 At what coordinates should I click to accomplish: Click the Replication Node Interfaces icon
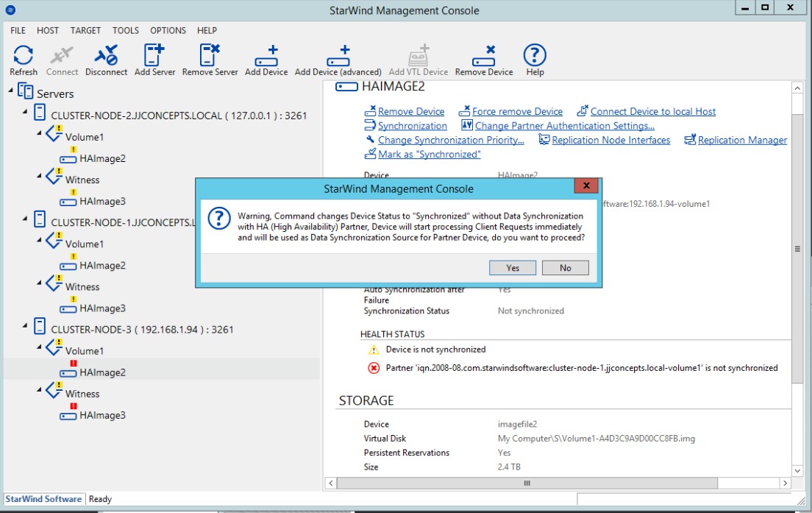pos(544,139)
